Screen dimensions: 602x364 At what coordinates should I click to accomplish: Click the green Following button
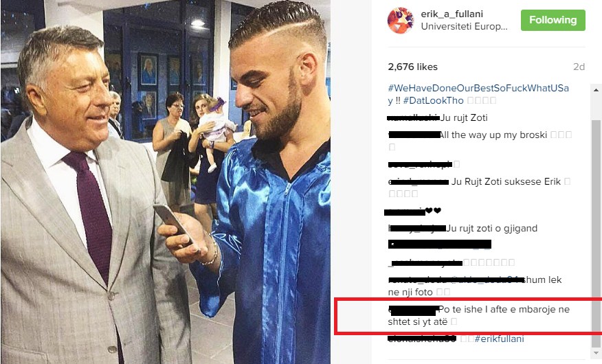(553, 20)
